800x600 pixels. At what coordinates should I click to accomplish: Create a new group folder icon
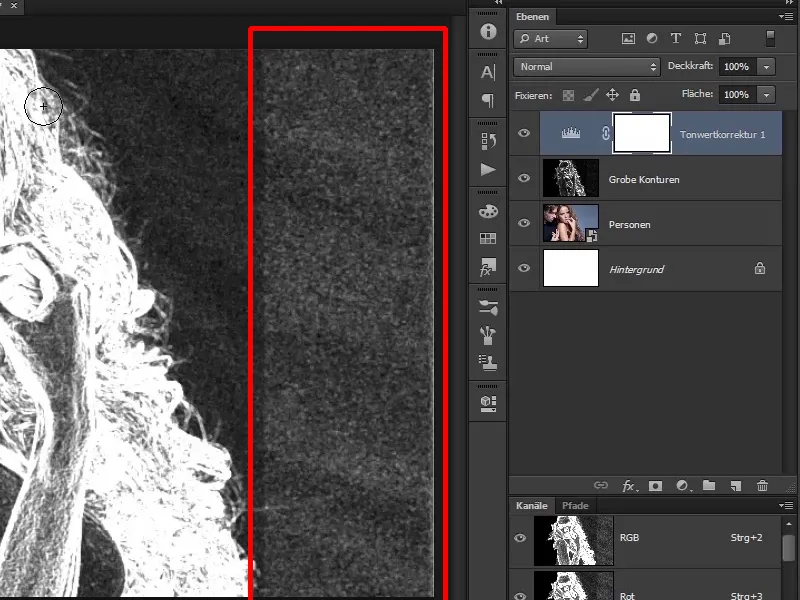tap(709, 485)
